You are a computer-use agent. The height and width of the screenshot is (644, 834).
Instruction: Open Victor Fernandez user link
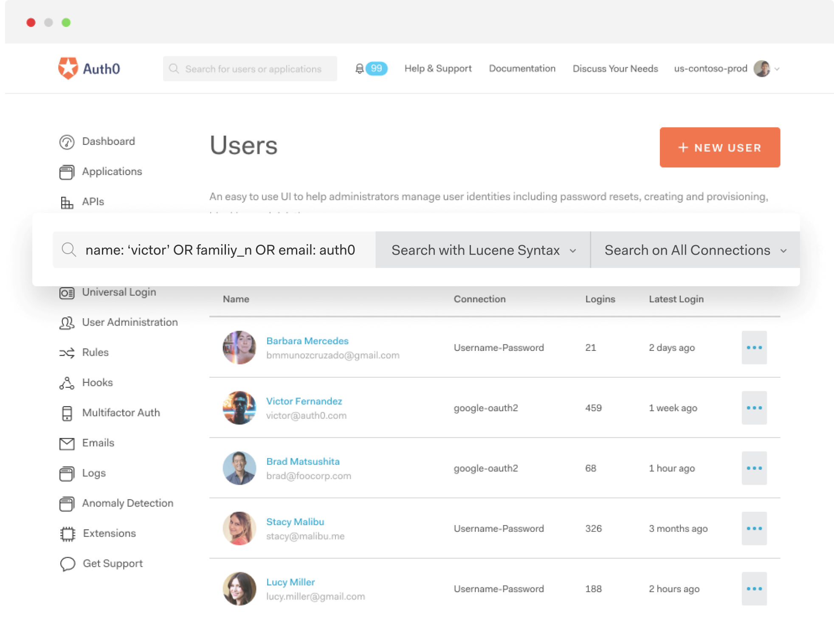(304, 401)
